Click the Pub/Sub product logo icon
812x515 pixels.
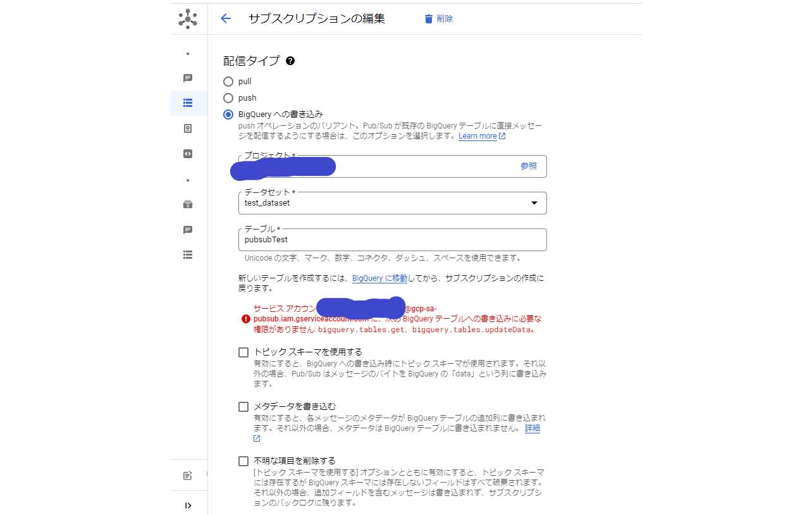click(188, 19)
